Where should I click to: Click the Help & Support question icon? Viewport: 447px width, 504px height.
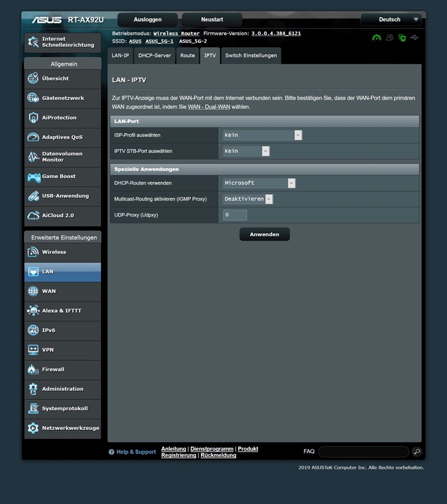tap(112, 452)
